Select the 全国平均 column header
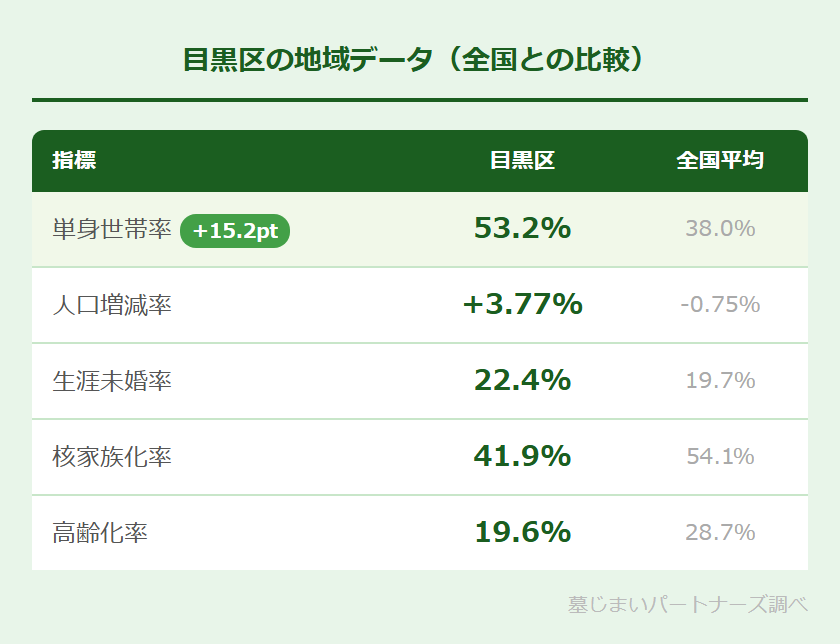The width and height of the screenshot is (840, 644). tap(720, 160)
